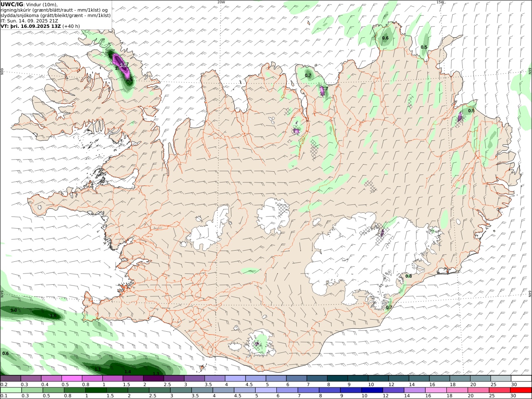Pick the upper scale dark purple swatch starting at 2
Viewport: 532px width, 399px height.
[153, 378]
